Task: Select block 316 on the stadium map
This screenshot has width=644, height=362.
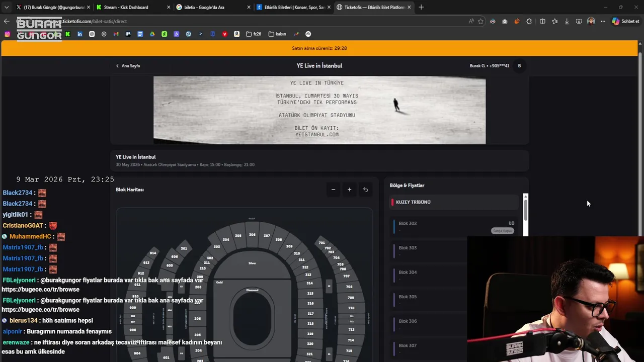Action: click(310, 303)
